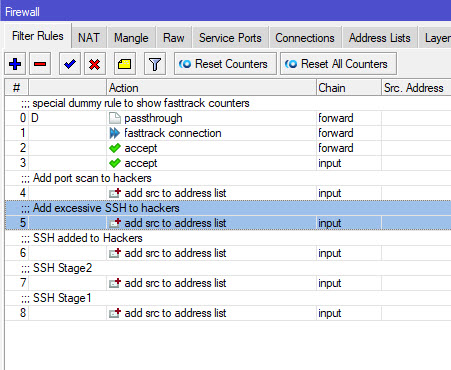Open the Connections tab
Viewport: 451px width, 370px height.
pos(305,38)
